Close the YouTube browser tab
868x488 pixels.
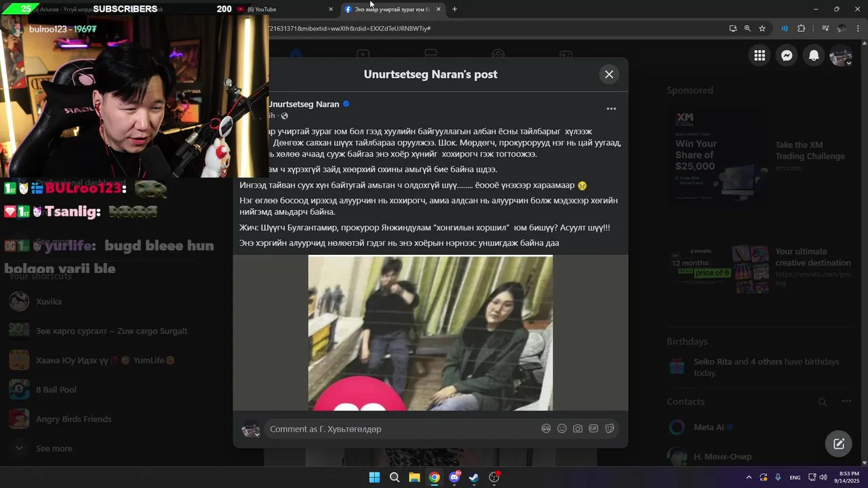[x=331, y=9]
